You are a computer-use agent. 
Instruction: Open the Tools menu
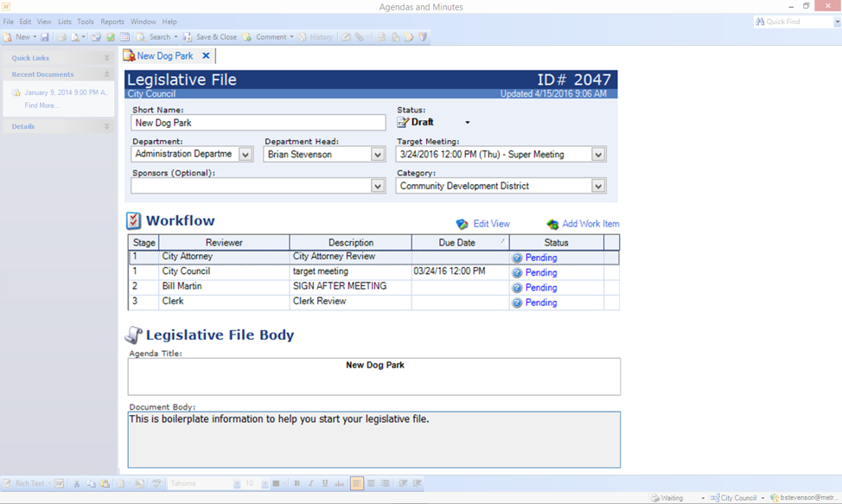(x=86, y=22)
